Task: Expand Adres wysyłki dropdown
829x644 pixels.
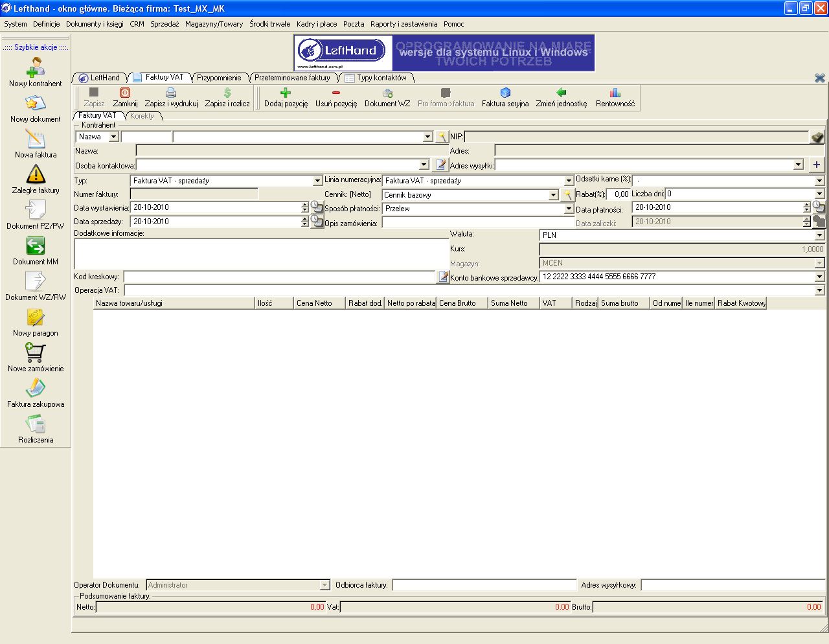Action: (x=799, y=165)
